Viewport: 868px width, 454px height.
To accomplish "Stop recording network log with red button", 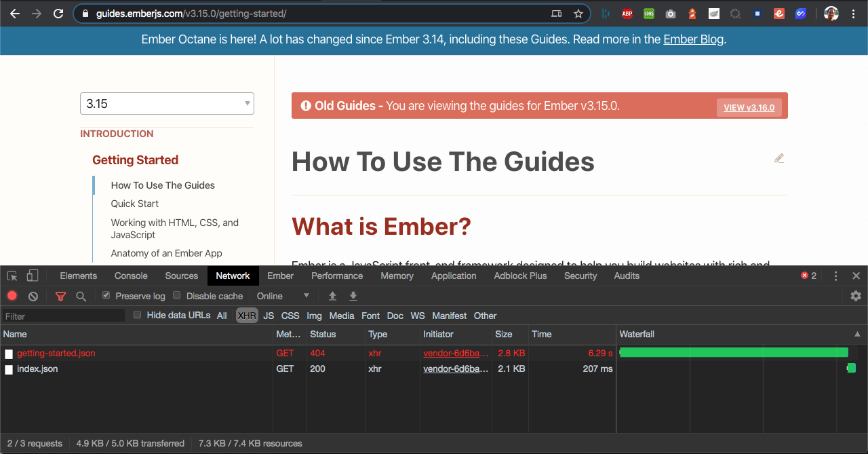I will click(12, 296).
